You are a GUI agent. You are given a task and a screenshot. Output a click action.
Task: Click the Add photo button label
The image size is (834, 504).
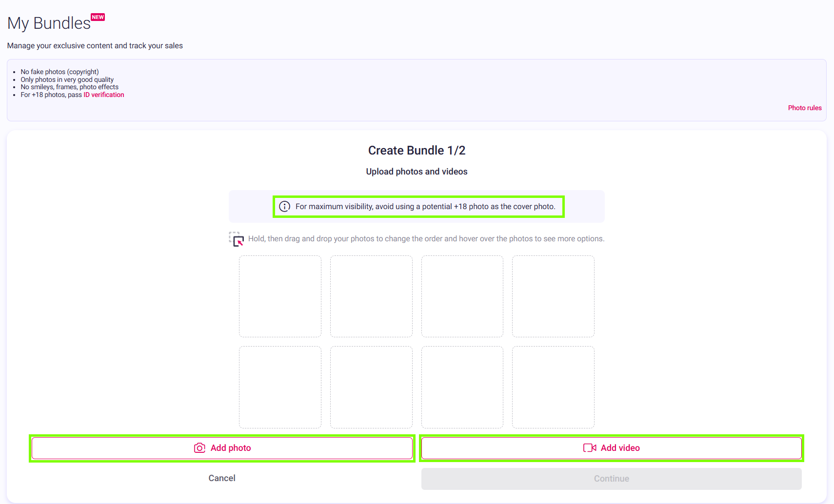pos(231,448)
